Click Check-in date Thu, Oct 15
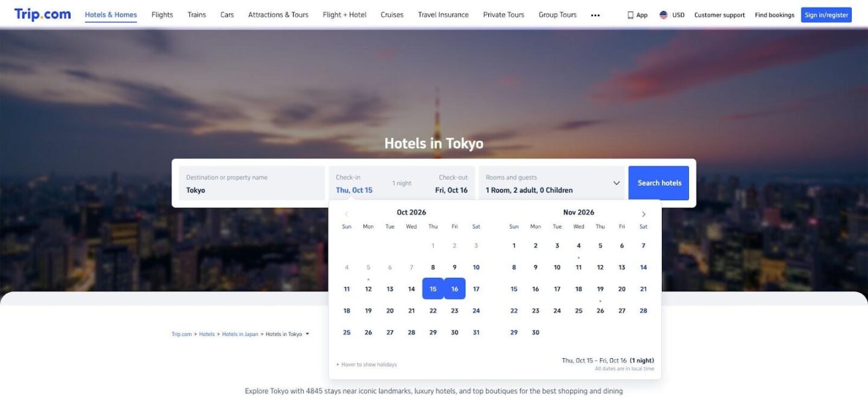 tap(354, 190)
